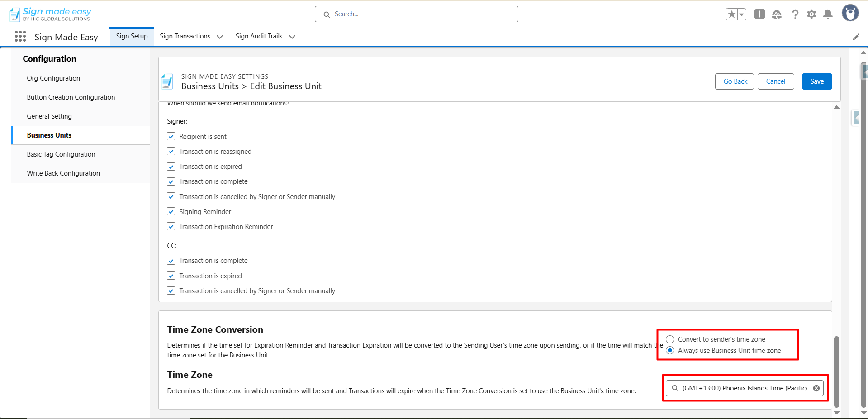This screenshot has width=868, height=419.
Task: Toggle Signing Reminder checkbox
Action: [x=171, y=212]
